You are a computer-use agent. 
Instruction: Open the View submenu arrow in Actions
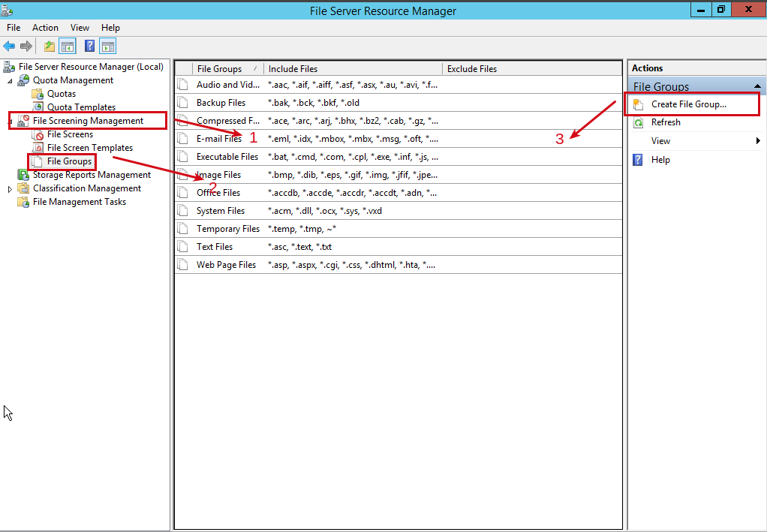click(758, 140)
